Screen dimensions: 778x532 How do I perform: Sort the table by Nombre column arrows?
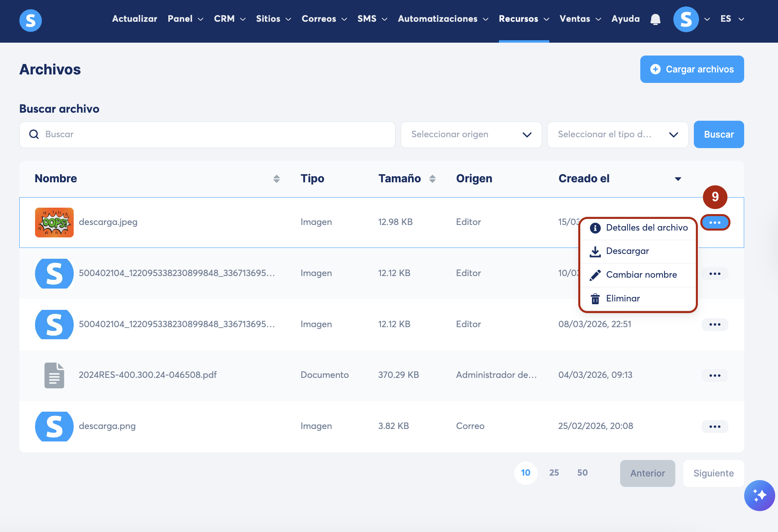point(276,179)
